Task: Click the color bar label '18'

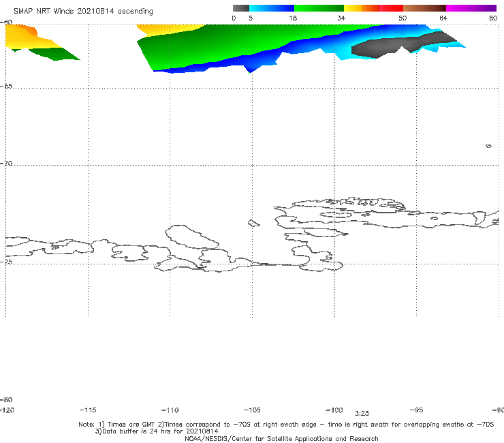Action: [x=293, y=18]
